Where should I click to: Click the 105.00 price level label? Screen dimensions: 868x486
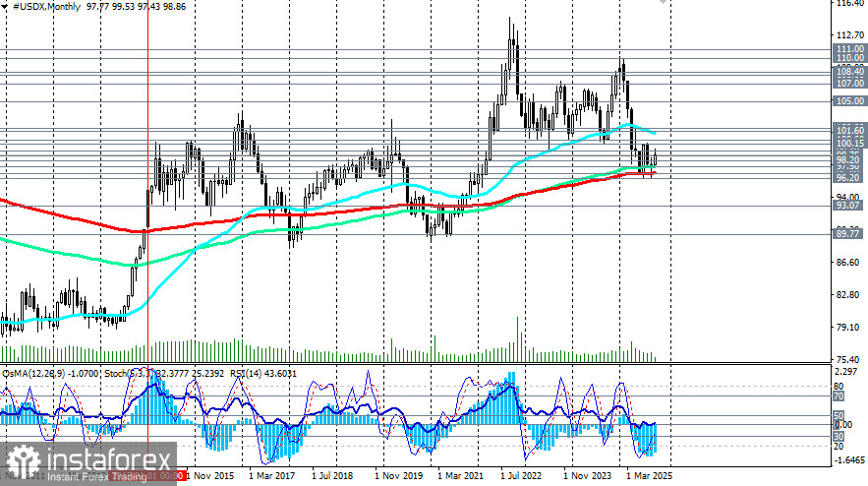[849, 101]
